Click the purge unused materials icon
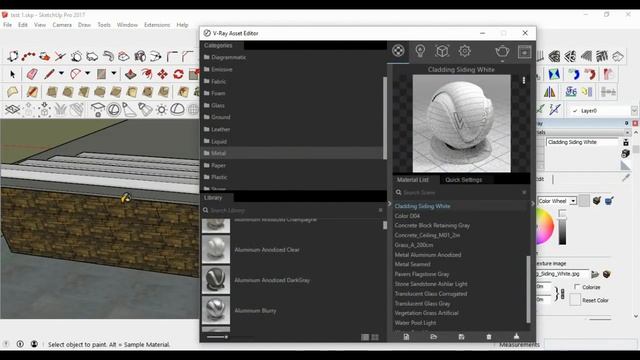The height and width of the screenshot is (360, 640). click(x=516, y=336)
